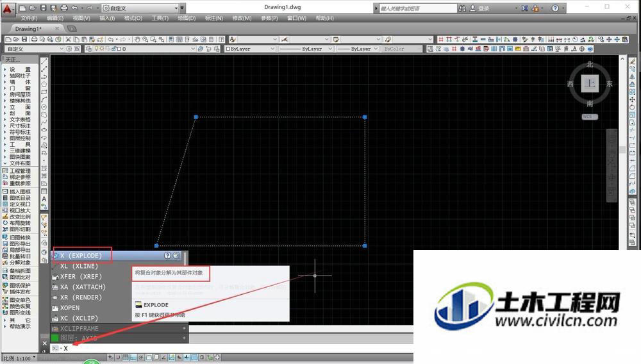The height and width of the screenshot is (364, 641).
Task: Click the command line input showing X
Action: 231,348
